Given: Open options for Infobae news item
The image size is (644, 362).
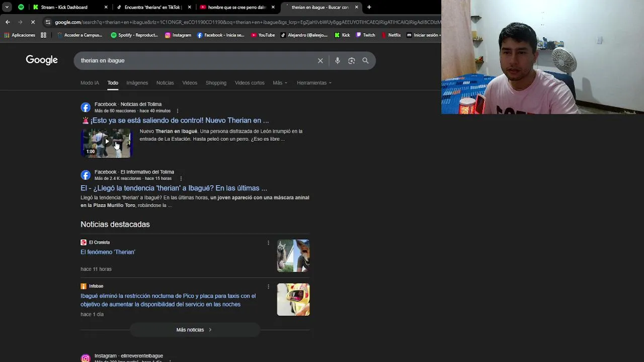Looking at the screenshot, I should coord(268,287).
